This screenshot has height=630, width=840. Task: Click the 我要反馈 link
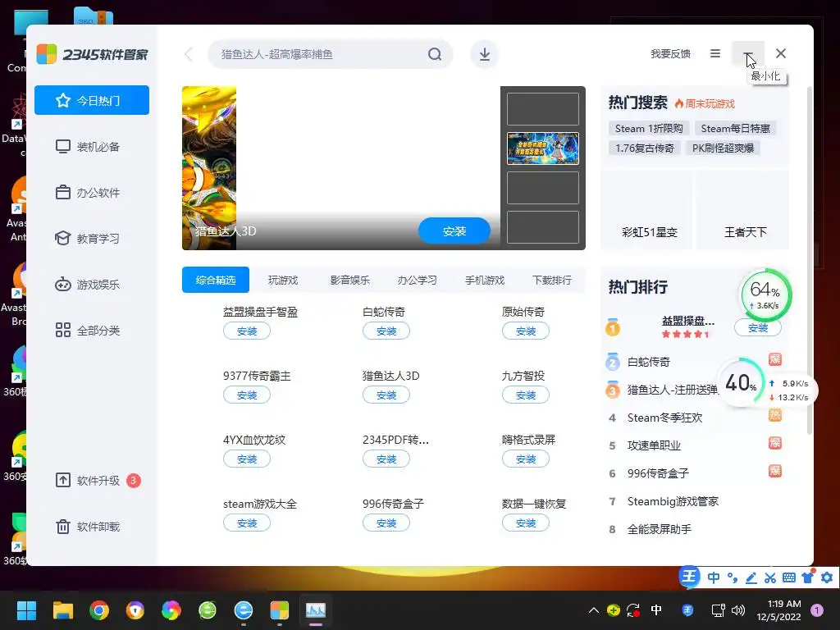(670, 53)
